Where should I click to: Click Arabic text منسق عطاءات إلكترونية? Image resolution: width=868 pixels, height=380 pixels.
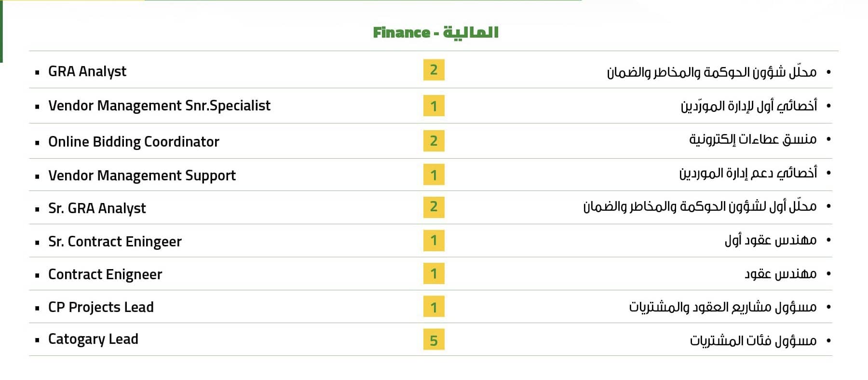pos(753,139)
